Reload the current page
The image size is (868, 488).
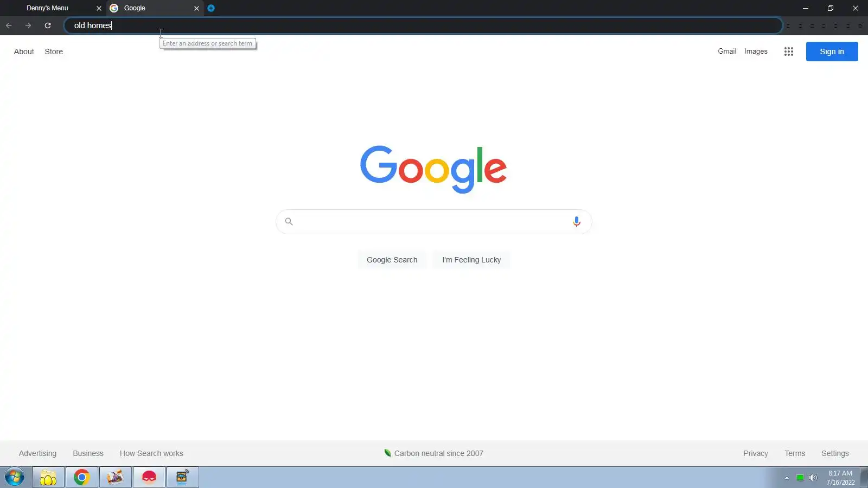pos(48,25)
